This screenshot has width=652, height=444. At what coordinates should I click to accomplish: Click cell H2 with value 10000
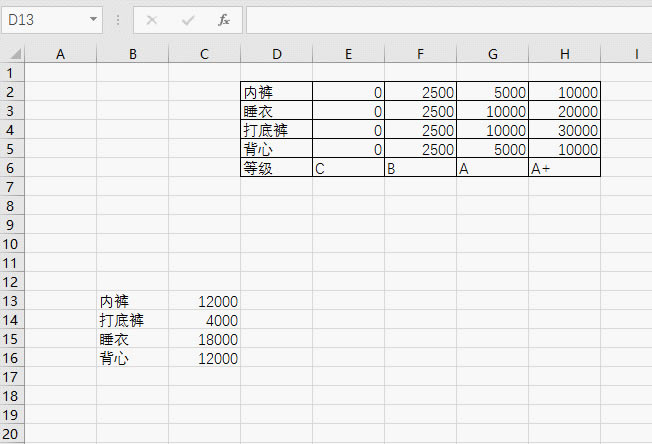tap(564, 91)
